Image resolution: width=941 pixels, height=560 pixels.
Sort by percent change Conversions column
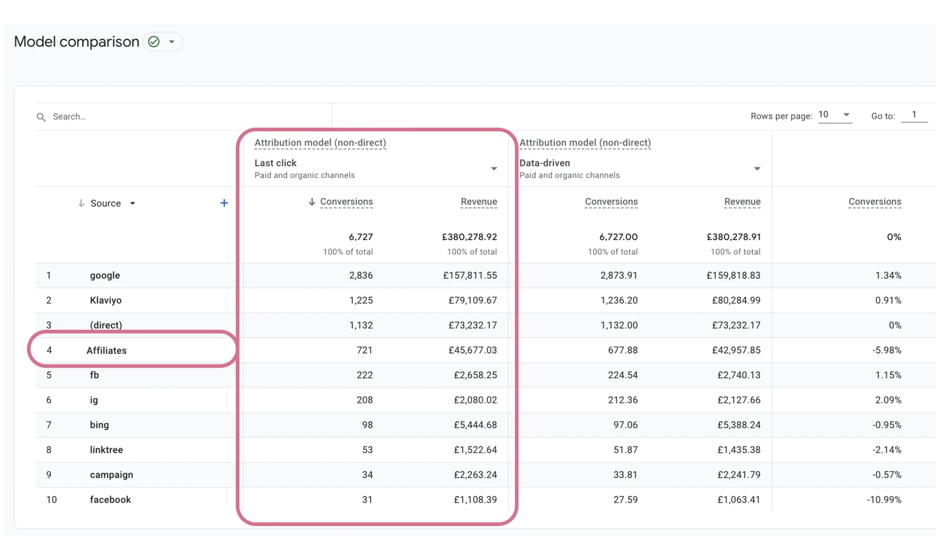coord(875,202)
